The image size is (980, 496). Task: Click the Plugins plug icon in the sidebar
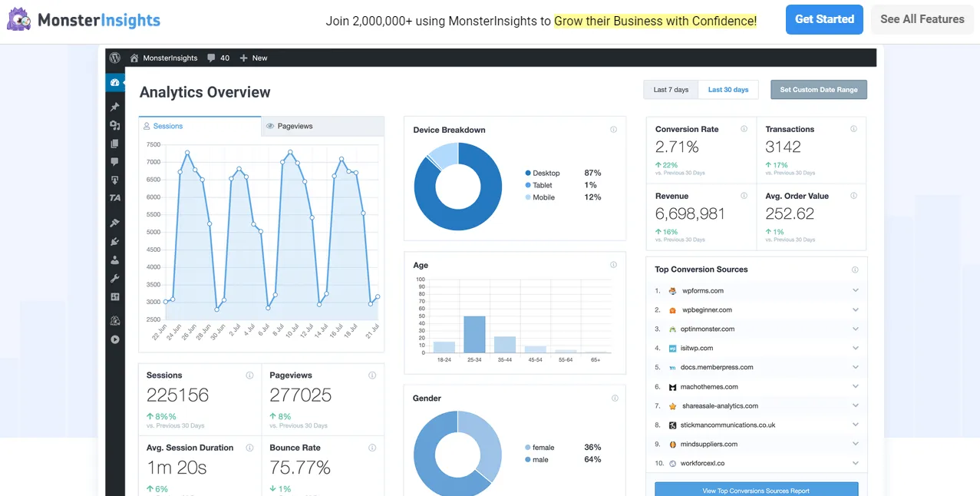click(x=115, y=240)
